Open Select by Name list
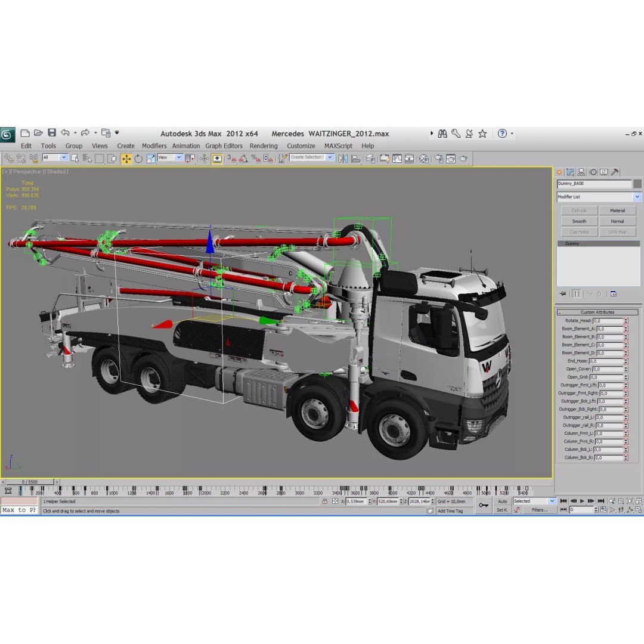 tap(87, 159)
